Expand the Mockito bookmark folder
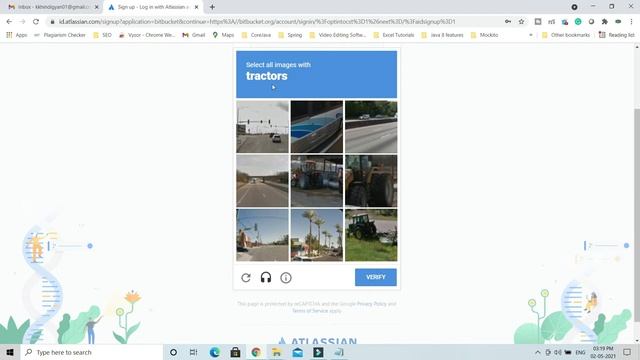The height and width of the screenshot is (360, 640). [x=484, y=35]
